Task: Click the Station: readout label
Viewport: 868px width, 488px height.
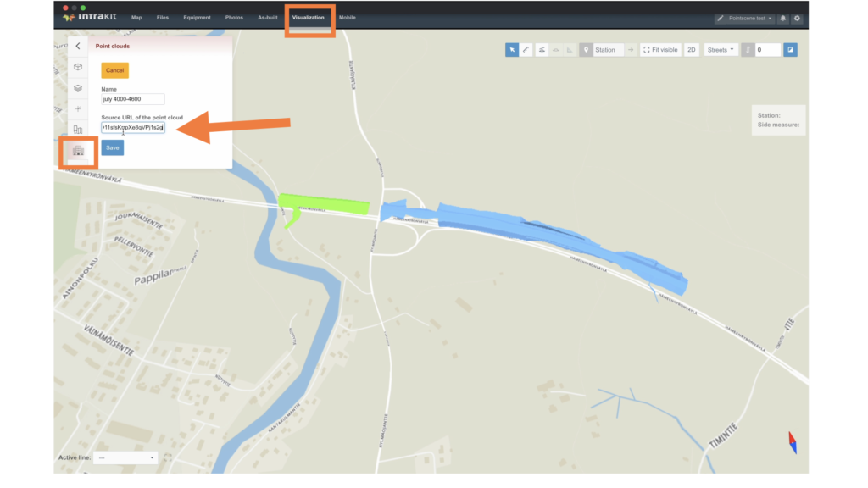Action: coord(769,115)
